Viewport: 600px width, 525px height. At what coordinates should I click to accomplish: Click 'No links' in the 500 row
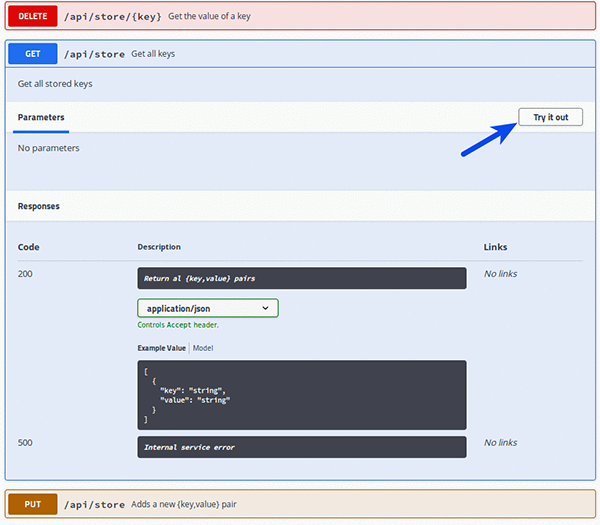pyautogui.click(x=501, y=443)
